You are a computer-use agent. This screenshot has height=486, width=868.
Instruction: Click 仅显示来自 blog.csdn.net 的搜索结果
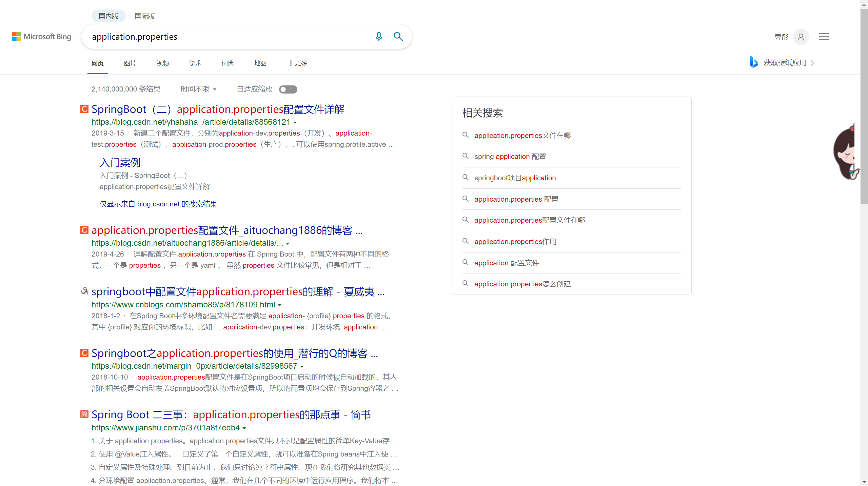158,204
